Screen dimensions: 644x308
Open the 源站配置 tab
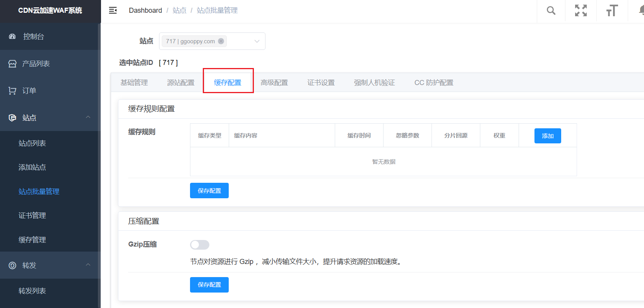pyautogui.click(x=181, y=83)
